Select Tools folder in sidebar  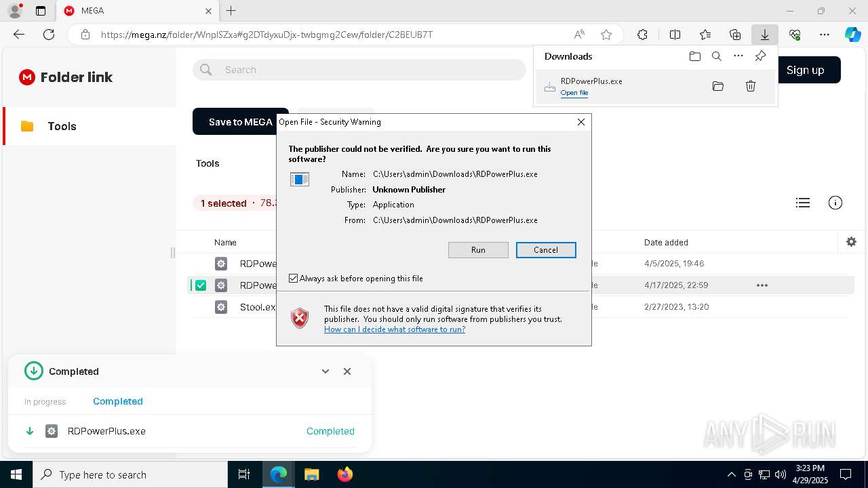pyautogui.click(x=90, y=126)
